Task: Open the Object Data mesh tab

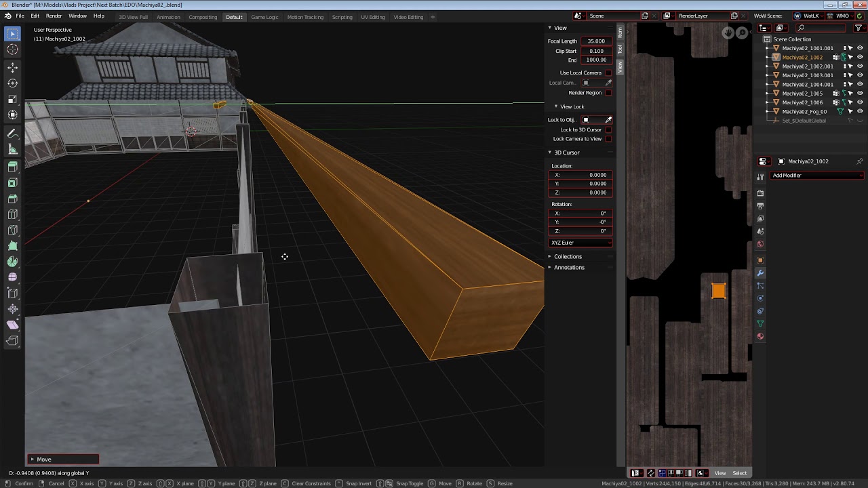Action: pyautogui.click(x=760, y=323)
